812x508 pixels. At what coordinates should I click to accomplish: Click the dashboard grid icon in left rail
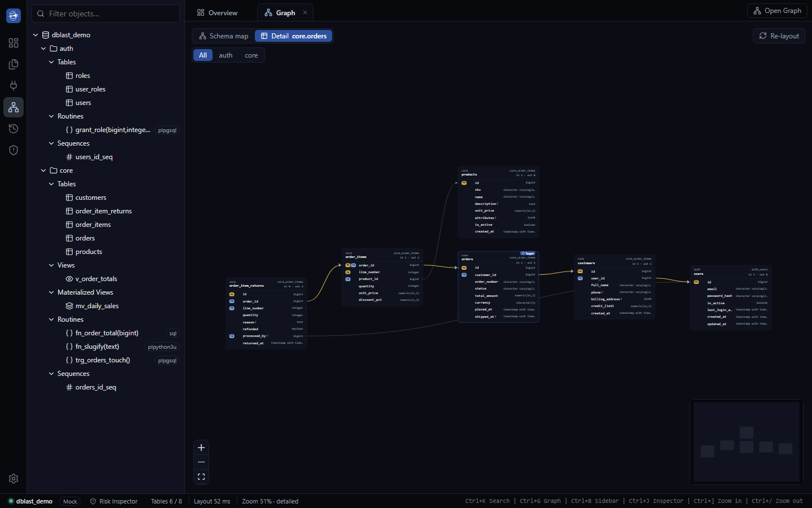pyautogui.click(x=14, y=43)
